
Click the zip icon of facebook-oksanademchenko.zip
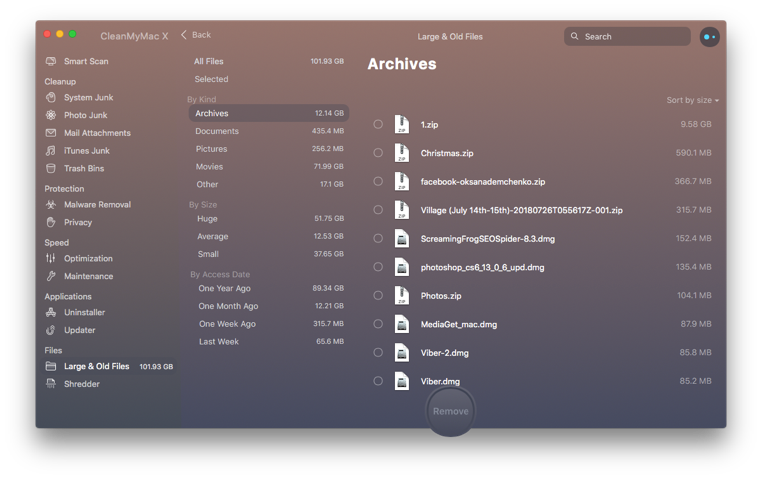pyautogui.click(x=402, y=181)
